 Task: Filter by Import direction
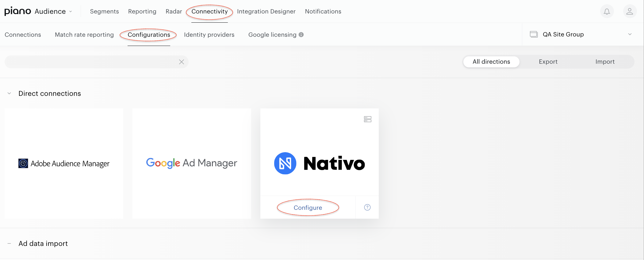(605, 62)
